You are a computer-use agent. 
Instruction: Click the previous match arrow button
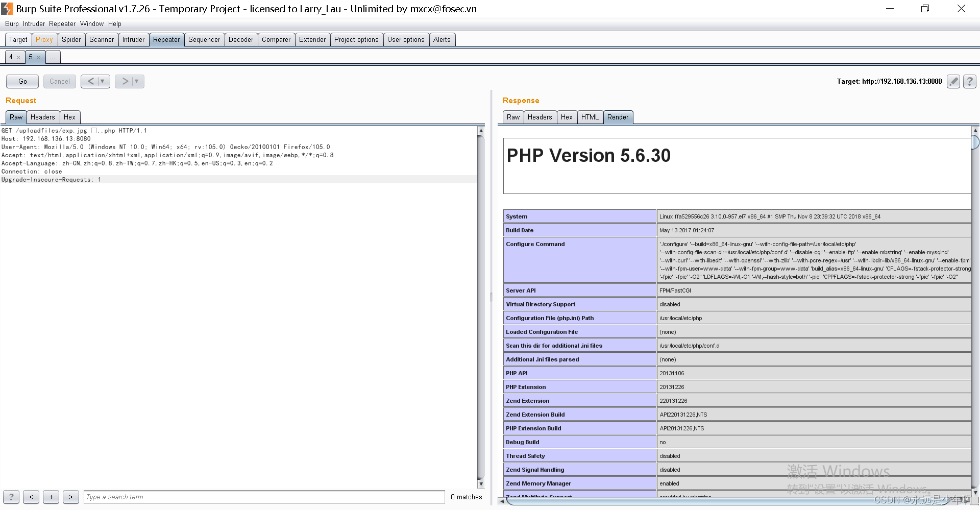[x=31, y=497]
